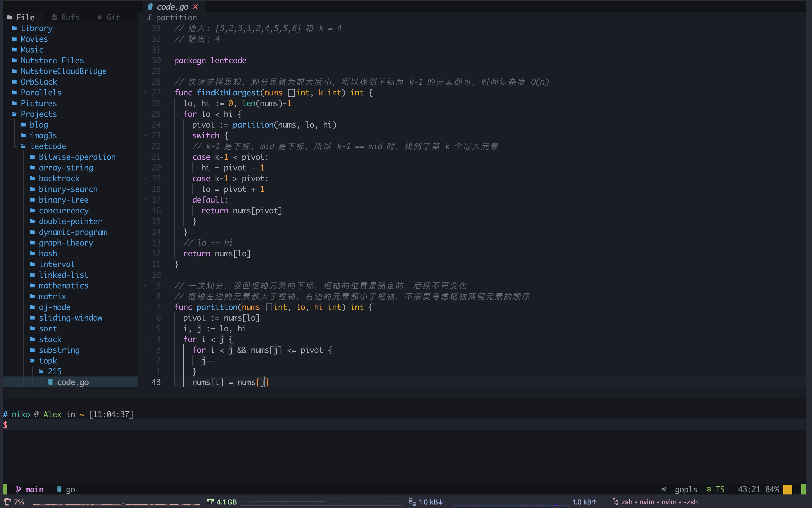The image size is (812, 508).
Task: Click the partition breadcrumb symbol
Action: pos(176,17)
